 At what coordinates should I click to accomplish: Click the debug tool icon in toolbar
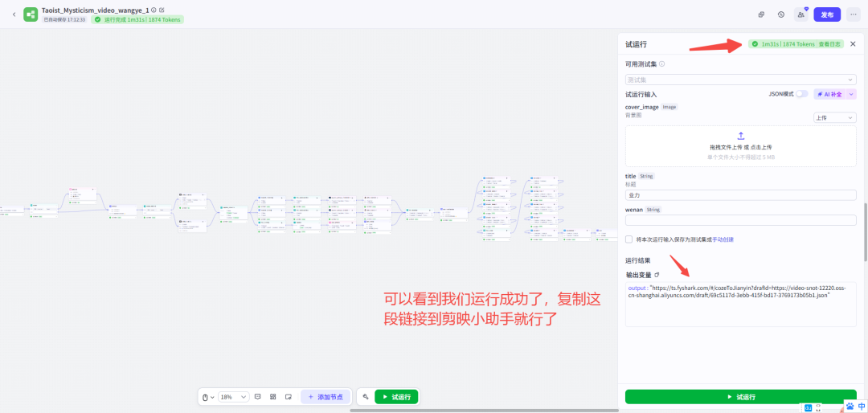366,397
